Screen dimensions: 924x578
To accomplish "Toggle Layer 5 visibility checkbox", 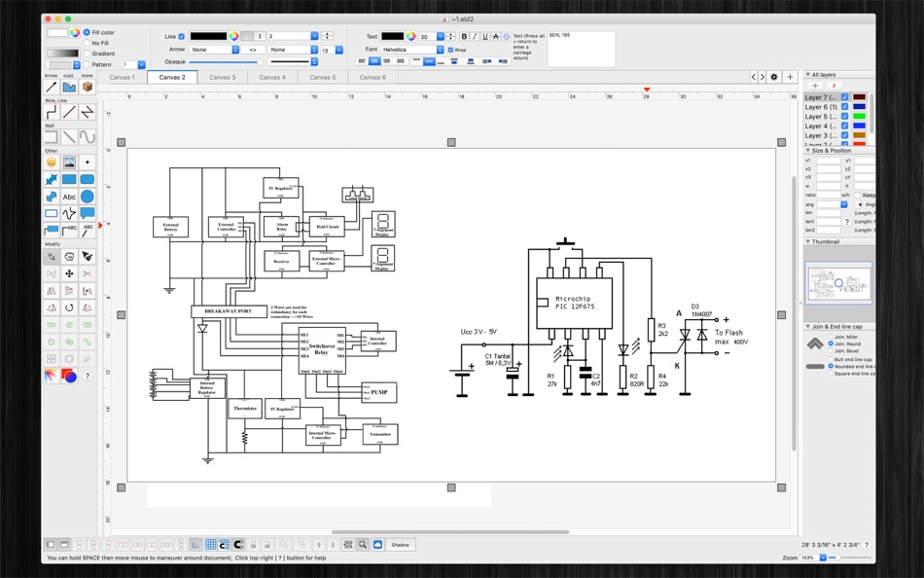I will (844, 116).
